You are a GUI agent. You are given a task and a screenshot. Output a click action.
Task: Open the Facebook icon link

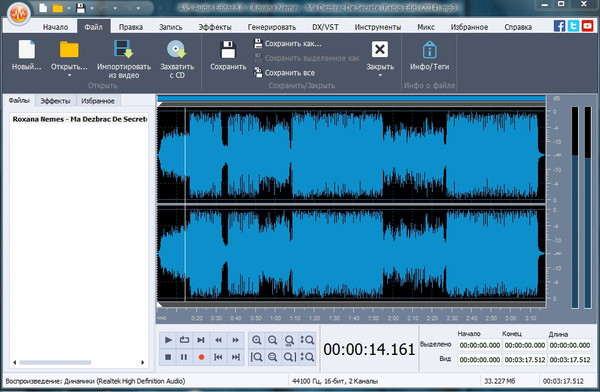pyautogui.click(x=559, y=26)
